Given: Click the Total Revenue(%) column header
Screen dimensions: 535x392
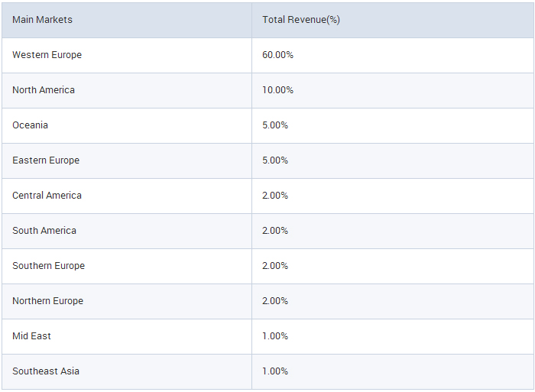Looking at the screenshot, I should [x=301, y=20].
